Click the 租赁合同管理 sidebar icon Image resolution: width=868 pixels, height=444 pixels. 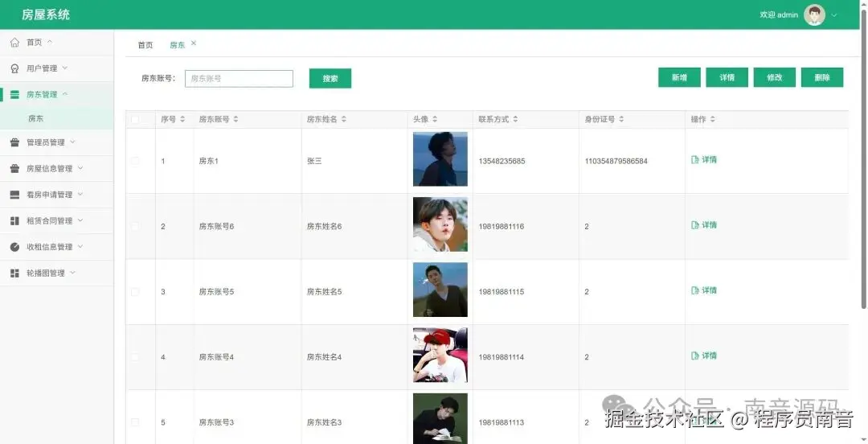point(15,220)
